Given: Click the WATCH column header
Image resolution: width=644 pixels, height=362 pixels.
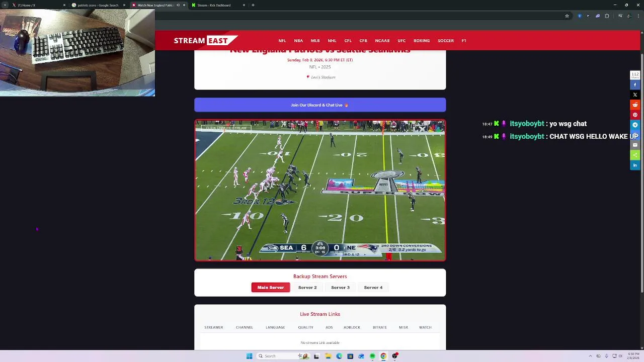Looking at the screenshot, I should pos(425,327).
